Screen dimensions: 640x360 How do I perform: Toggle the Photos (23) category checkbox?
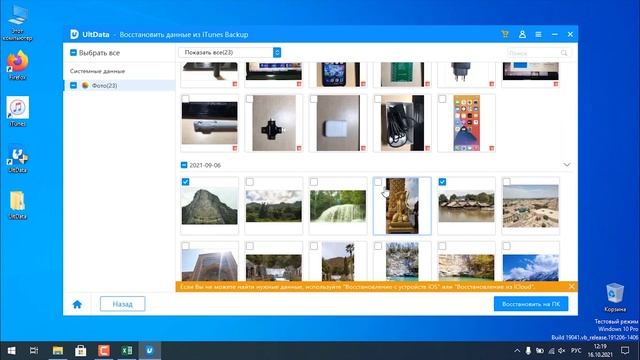73,85
